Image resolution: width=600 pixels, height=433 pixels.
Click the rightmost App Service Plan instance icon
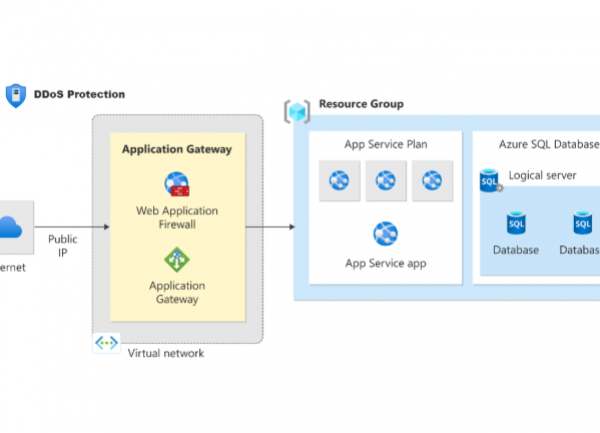432,181
